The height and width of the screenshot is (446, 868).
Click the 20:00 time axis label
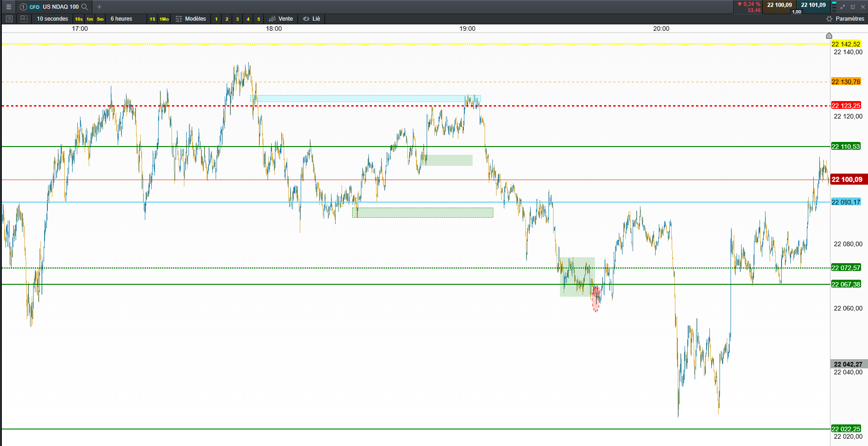(x=662, y=28)
